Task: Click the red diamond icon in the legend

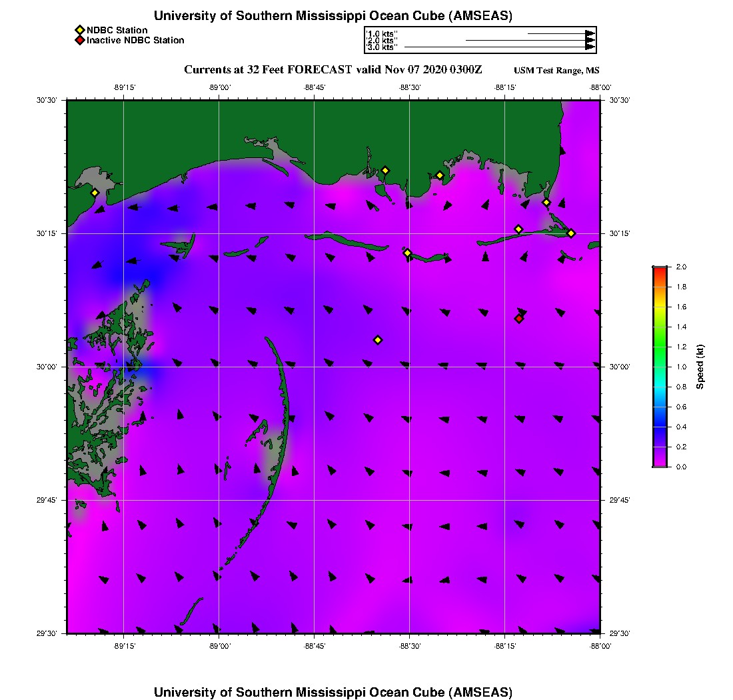Action: click(79, 41)
